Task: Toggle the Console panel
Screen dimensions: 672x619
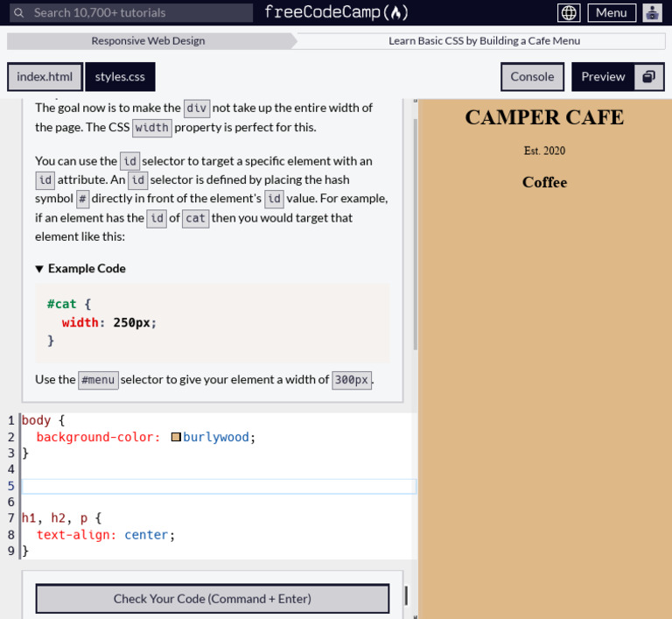Action: 532,77
